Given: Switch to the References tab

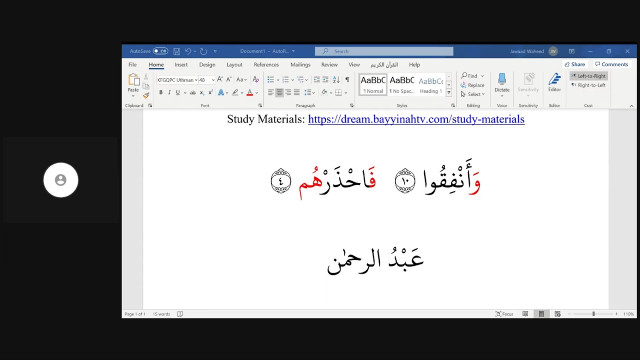Looking at the screenshot, I should click(x=266, y=64).
